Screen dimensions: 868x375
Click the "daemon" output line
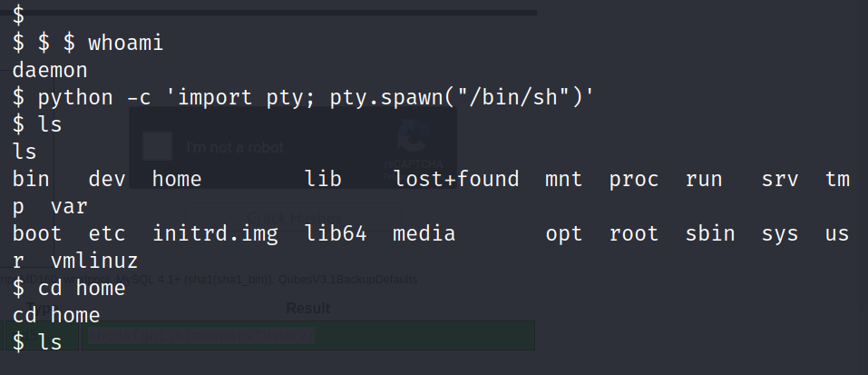tap(50, 70)
